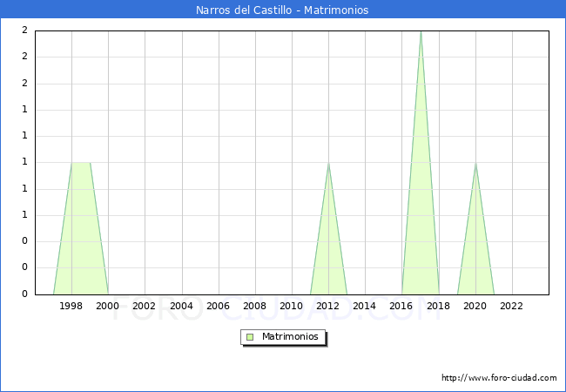
Task: Click the 2000 x-axis label
Action: coord(108,306)
